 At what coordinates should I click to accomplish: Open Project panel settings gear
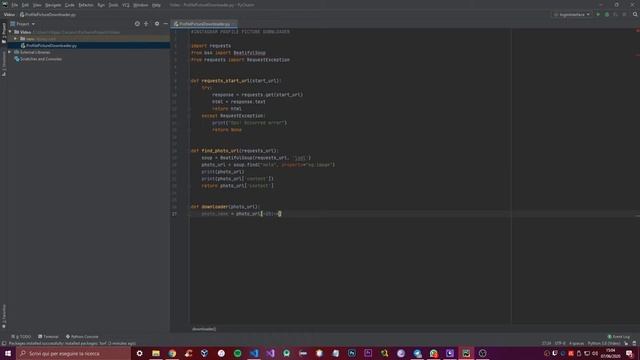tap(157, 24)
